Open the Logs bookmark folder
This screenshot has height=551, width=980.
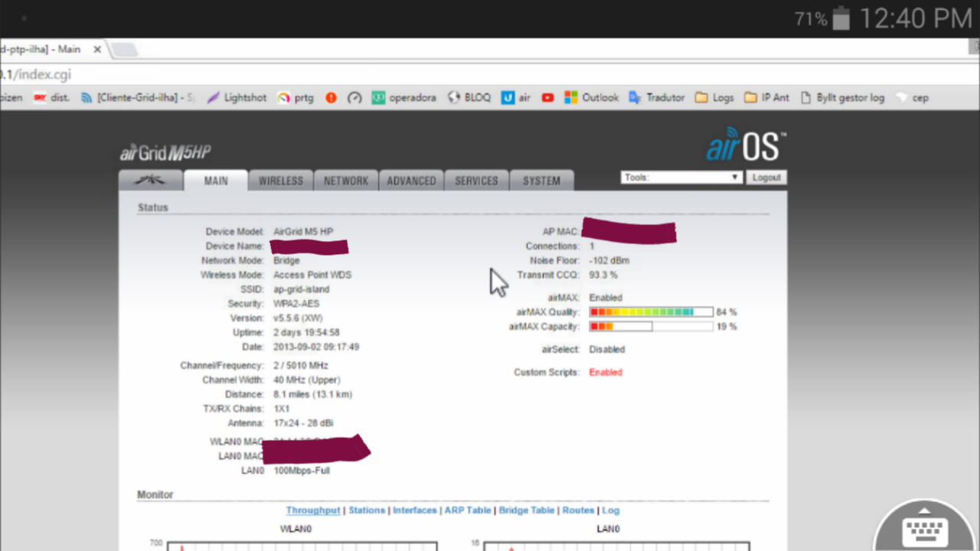pos(714,98)
